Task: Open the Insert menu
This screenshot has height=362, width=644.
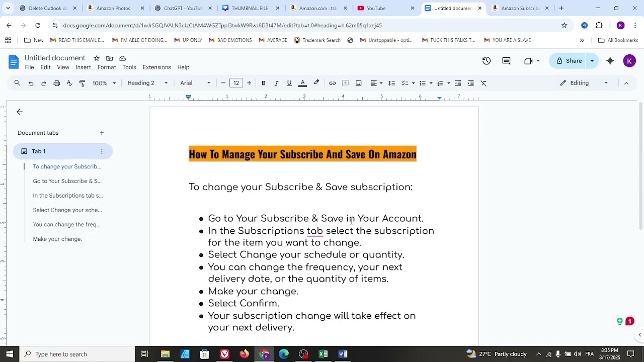Action: tap(83, 67)
